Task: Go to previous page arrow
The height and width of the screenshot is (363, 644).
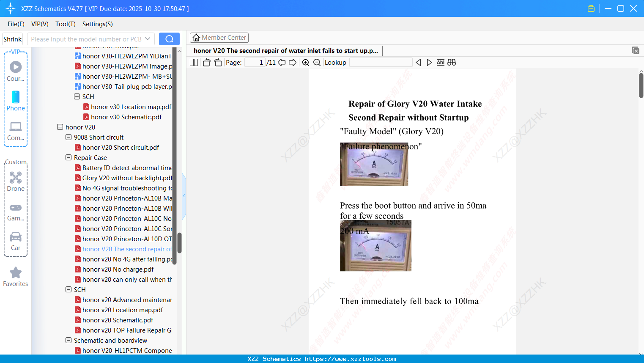Action: [x=282, y=62]
